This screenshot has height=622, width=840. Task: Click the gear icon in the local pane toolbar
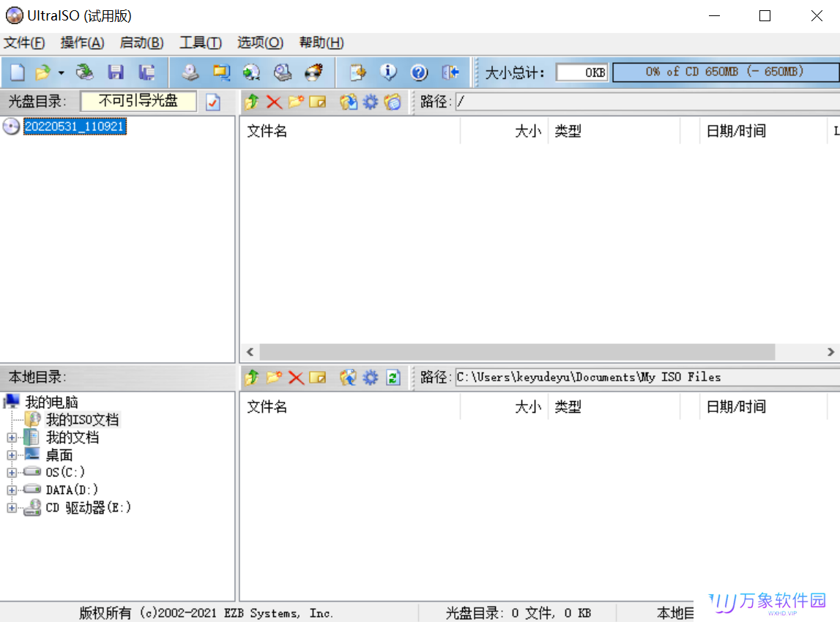tap(370, 378)
